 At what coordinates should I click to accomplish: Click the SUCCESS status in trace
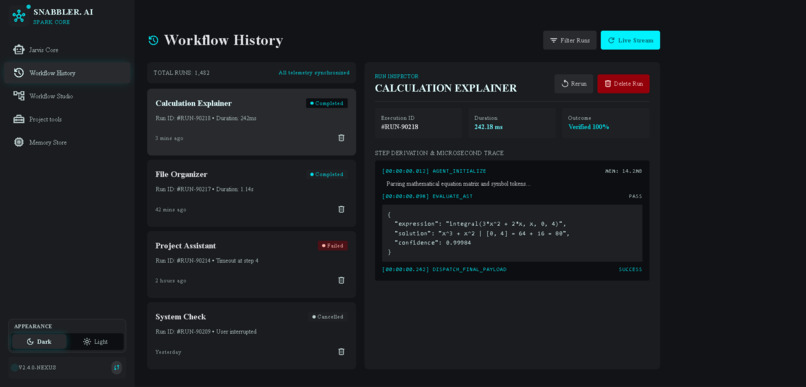coord(630,269)
